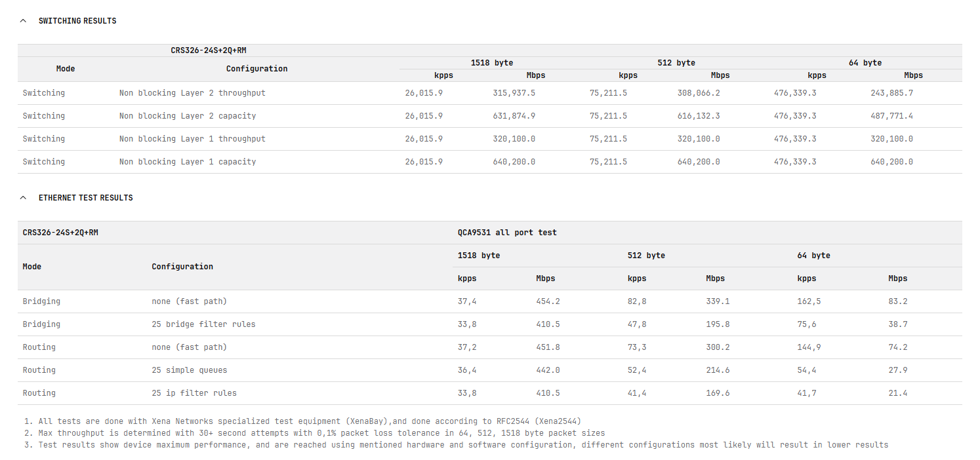Click the 21.4 Mbps value
The width and height of the screenshot is (980, 460).
pyautogui.click(x=898, y=393)
